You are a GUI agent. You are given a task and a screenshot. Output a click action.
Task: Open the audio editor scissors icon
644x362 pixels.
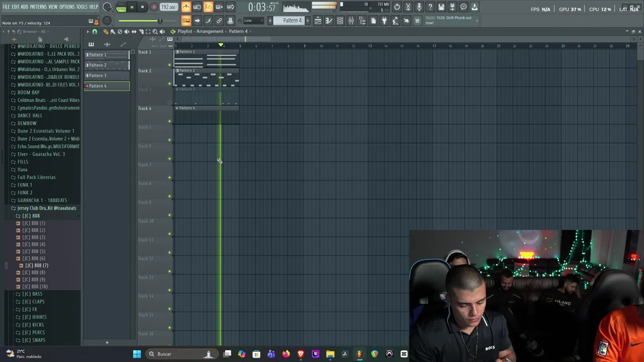coord(408,7)
